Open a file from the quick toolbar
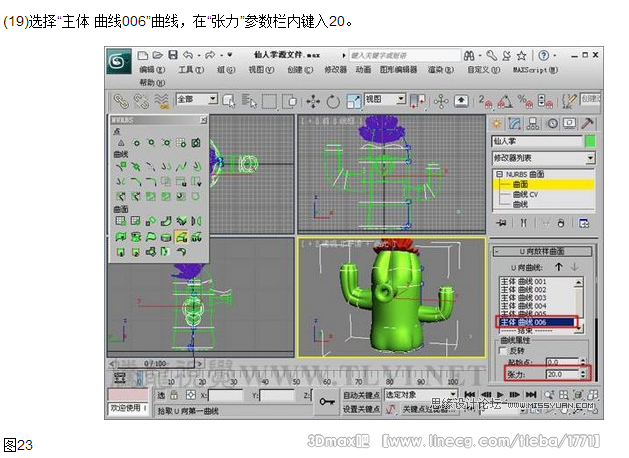This screenshot has height=458, width=629. (x=158, y=55)
